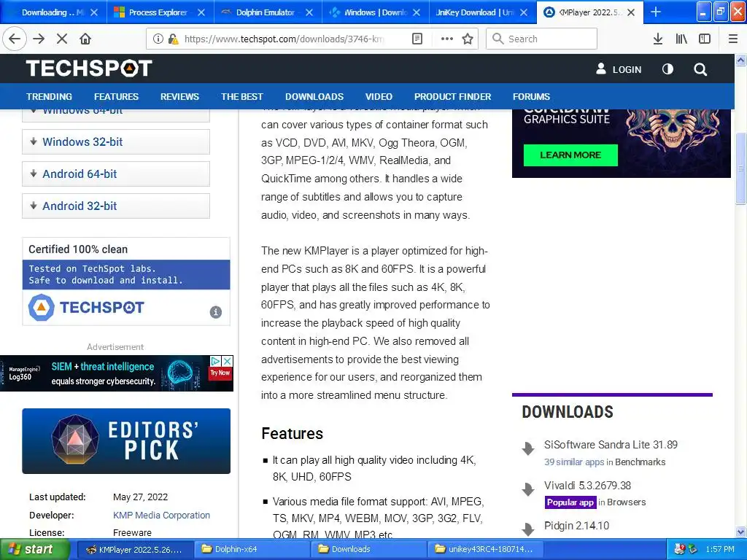The image size is (747, 560).
Task: Click download arrow next to Vivaldi
Action: click(528, 489)
